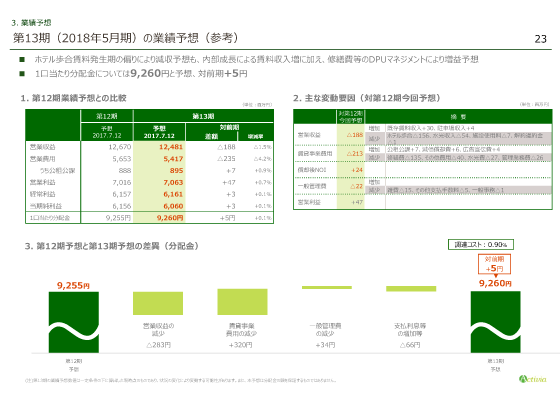Screen dimensions: 560x396
Task: Select the description '既存賃料収入+30、駐車場収入+4'
Action: [431, 128]
